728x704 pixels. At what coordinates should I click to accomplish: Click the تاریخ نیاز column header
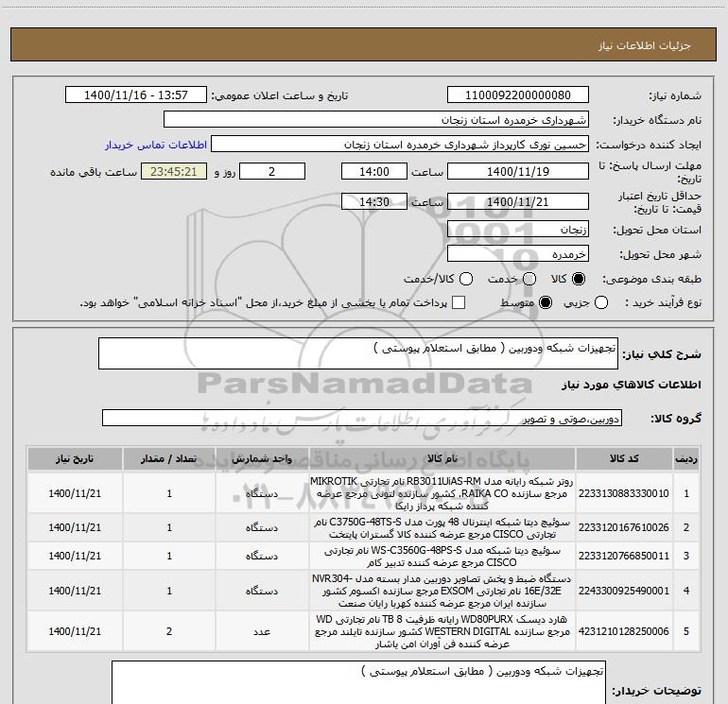pyautogui.click(x=75, y=459)
